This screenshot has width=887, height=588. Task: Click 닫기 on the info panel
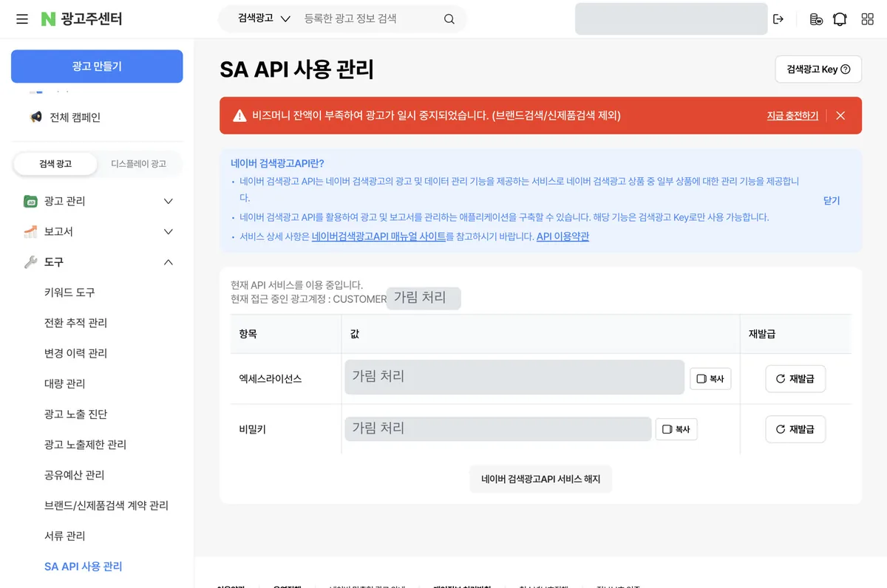click(x=832, y=201)
